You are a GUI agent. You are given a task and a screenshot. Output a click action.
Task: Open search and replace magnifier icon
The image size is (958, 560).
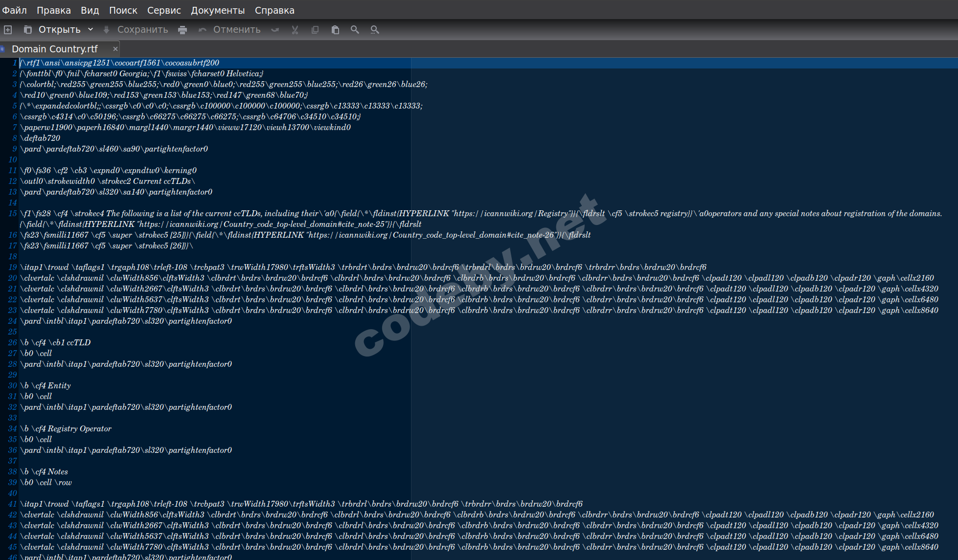click(375, 30)
